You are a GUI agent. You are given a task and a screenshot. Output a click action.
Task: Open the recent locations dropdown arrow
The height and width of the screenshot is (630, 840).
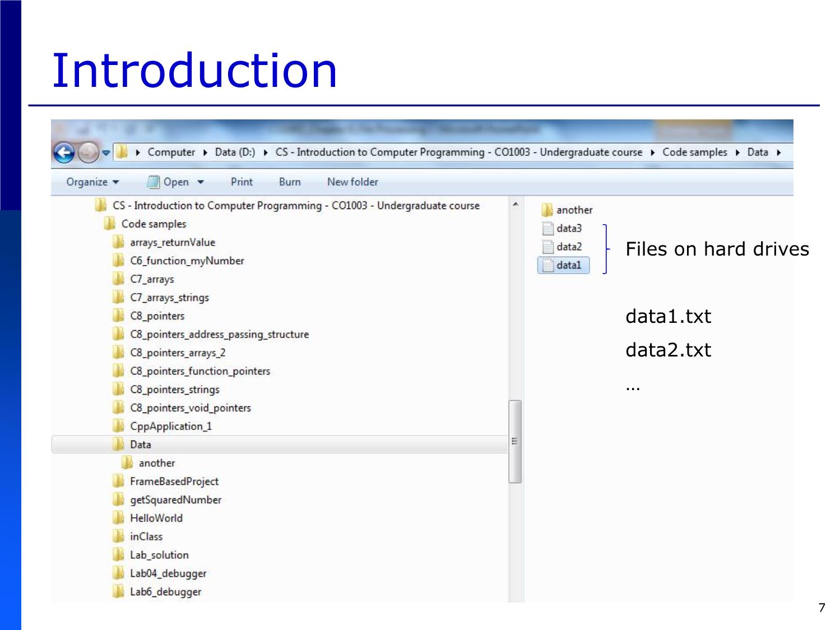coord(106,153)
